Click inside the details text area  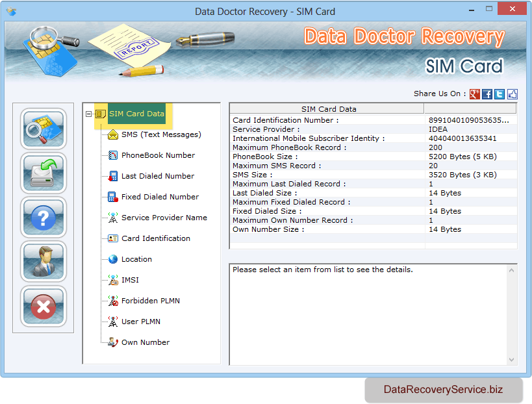tap(368, 314)
